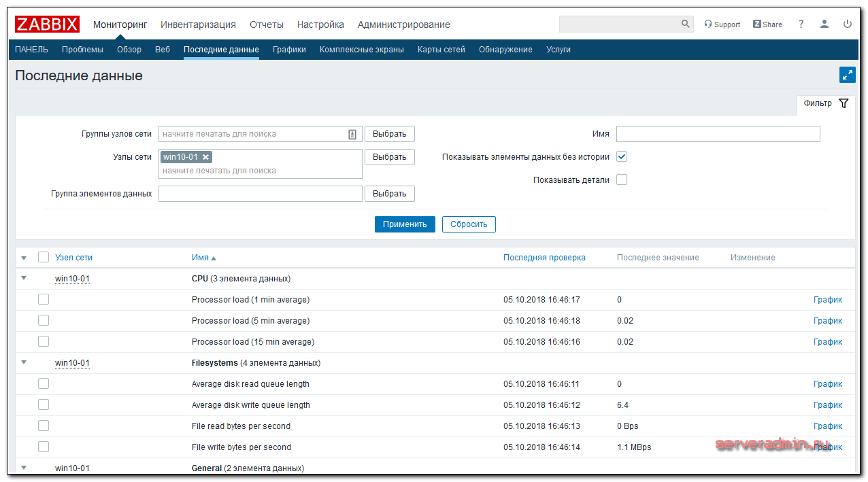Open the help question mark
Screen dimensions: 868x482
(x=801, y=24)
